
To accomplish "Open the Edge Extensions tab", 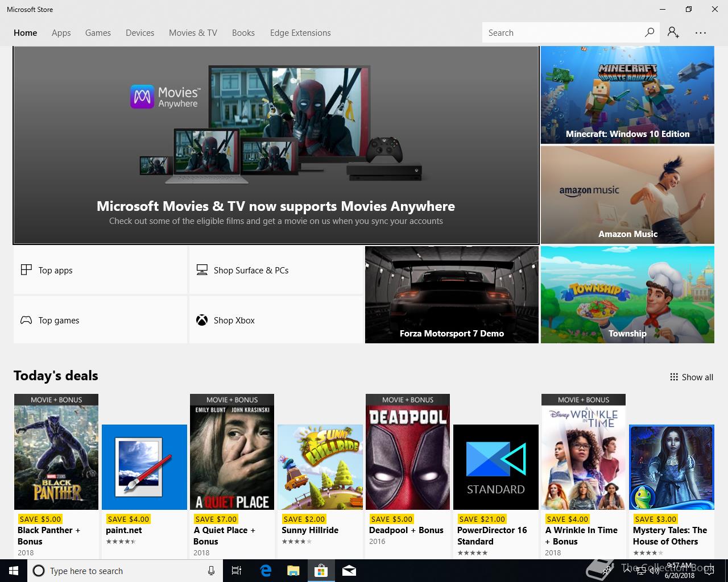I will point(300,32).
